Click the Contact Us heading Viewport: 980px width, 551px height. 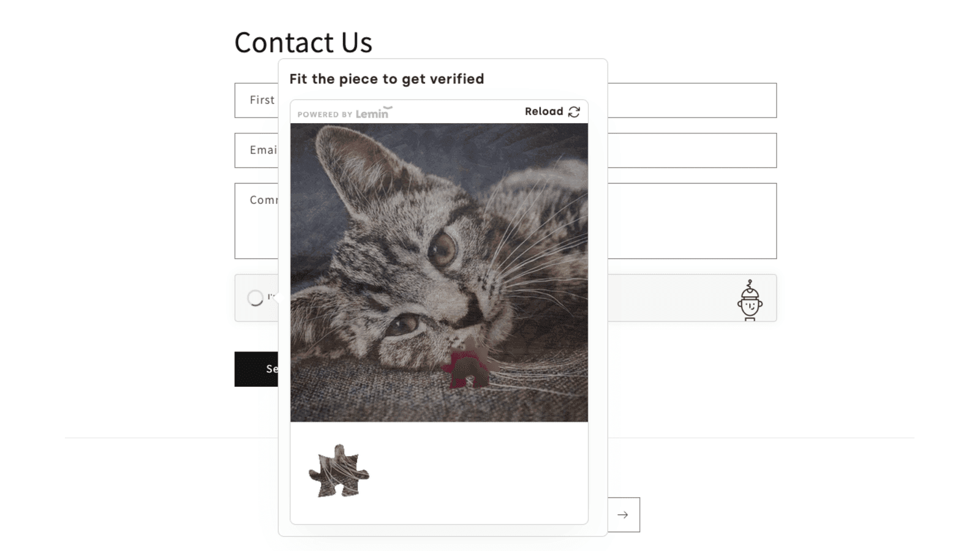coord(303,42)
